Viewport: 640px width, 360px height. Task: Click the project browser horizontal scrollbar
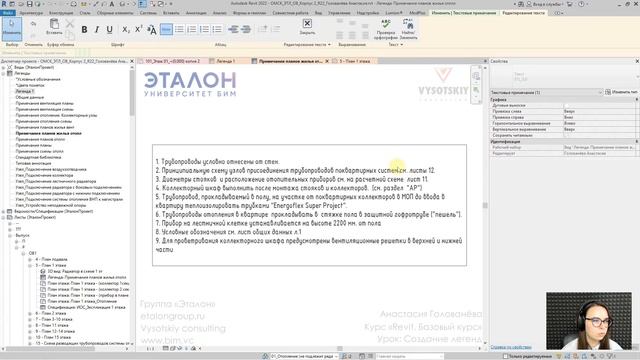coord(51,349)
